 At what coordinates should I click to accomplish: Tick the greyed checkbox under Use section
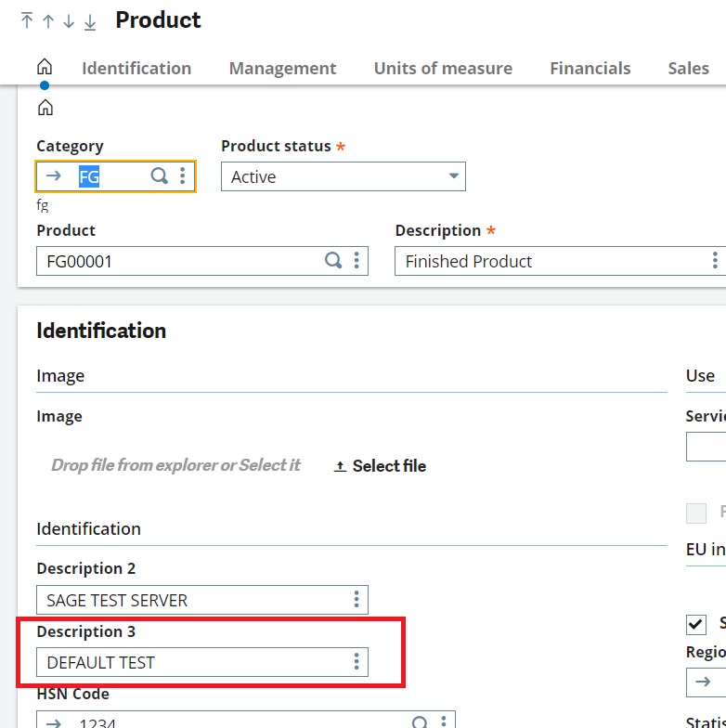click(x=695, y=513)
